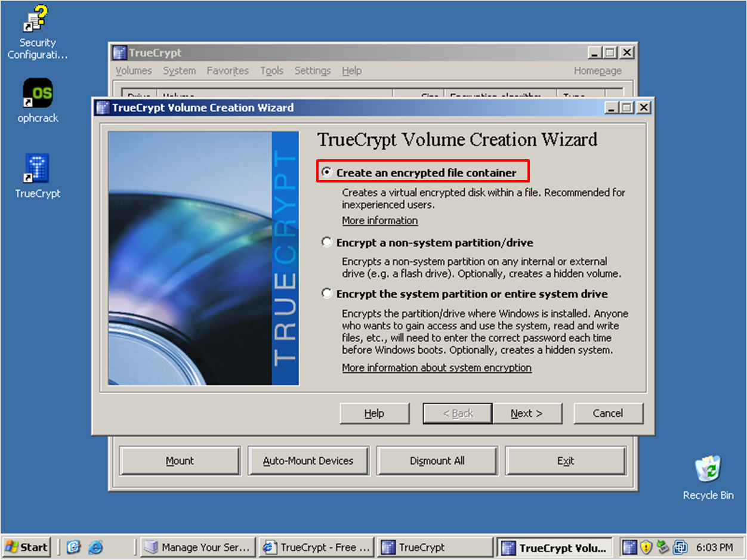This screenshot has height=560, width=747.
Task: Switch to TrueCrypt - Free browser taskbar item
Action: [x=318, y=547]
